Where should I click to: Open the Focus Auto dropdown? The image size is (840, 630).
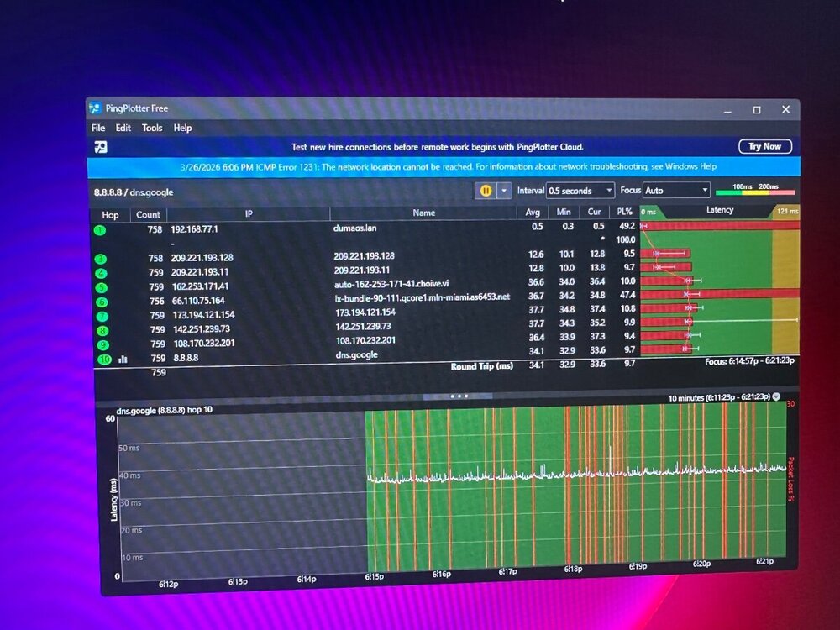[676, 191]
